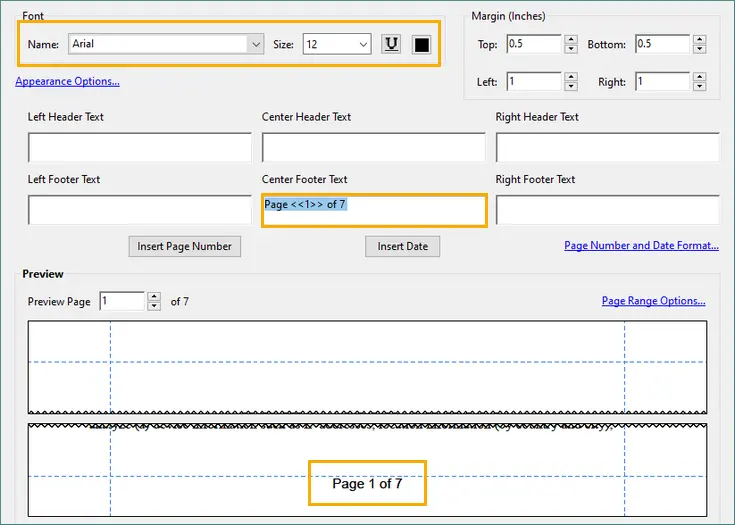Increment the Preview Page number
The height and width of the screenshot is (525, 735).
point(153,297)
